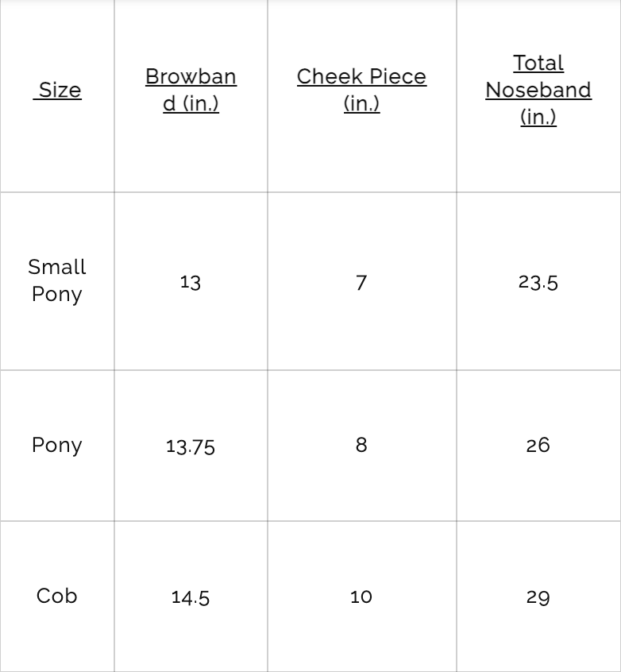Click the word Total in the header

[x=538, y=63]
